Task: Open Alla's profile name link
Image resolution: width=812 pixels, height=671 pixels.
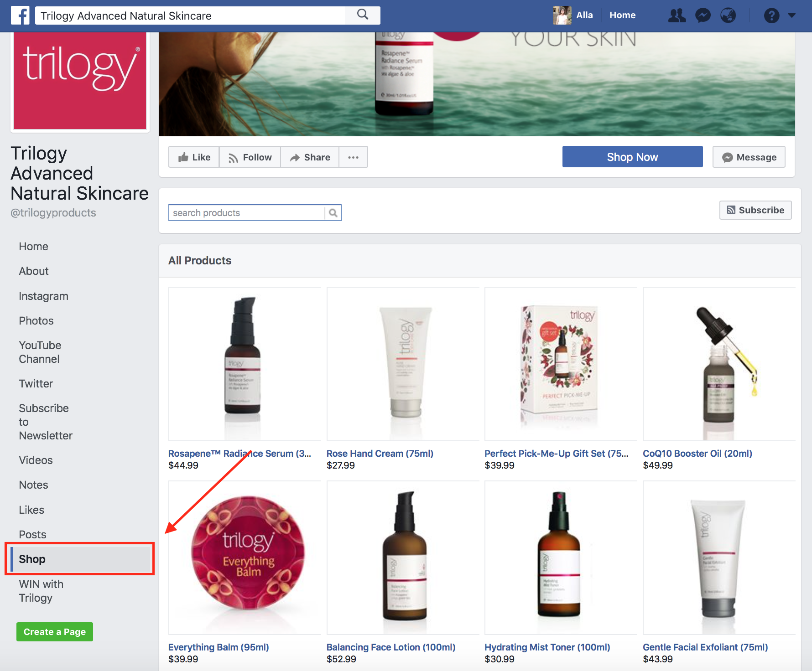Action: click(x=584, y=15)
